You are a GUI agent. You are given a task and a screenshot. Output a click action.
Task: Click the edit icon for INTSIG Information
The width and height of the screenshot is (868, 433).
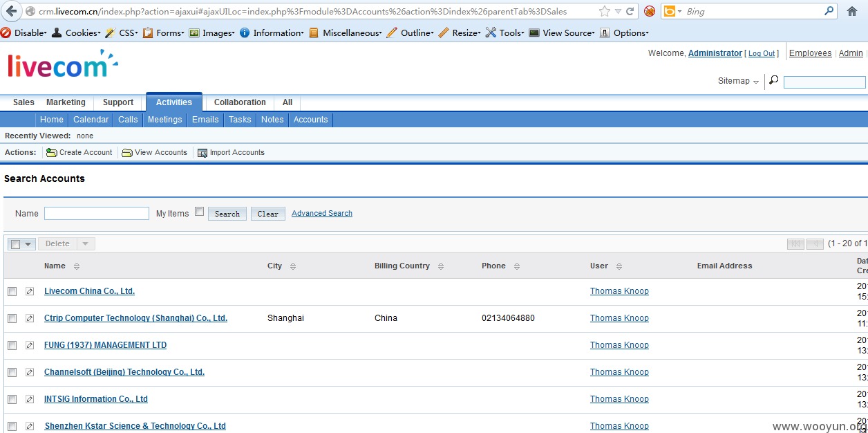[30, 400]
